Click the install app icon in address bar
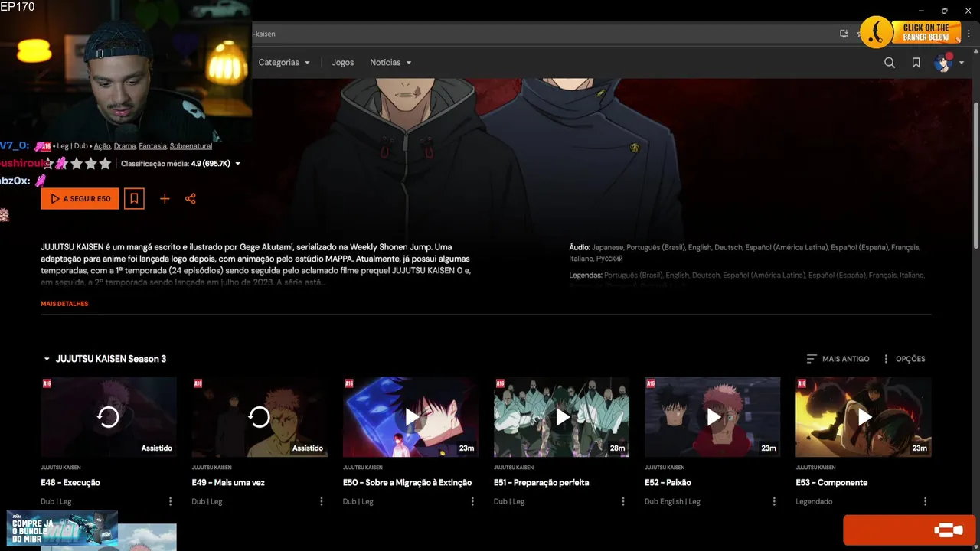Image resolution: width=980 pixels, height=551 pixels. click(844, 34)
